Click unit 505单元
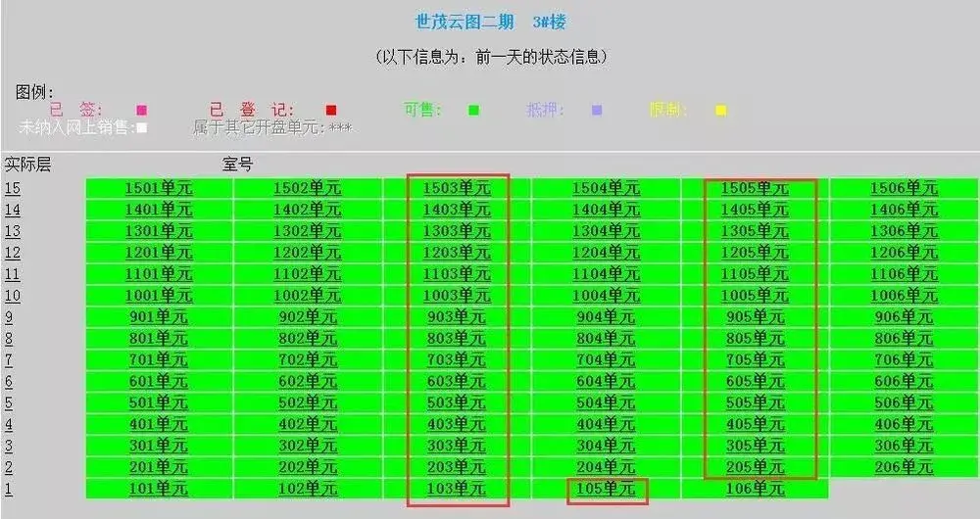The width and height of the screenshot is (980, 519). pyautogui.click(x=755, y=402)
